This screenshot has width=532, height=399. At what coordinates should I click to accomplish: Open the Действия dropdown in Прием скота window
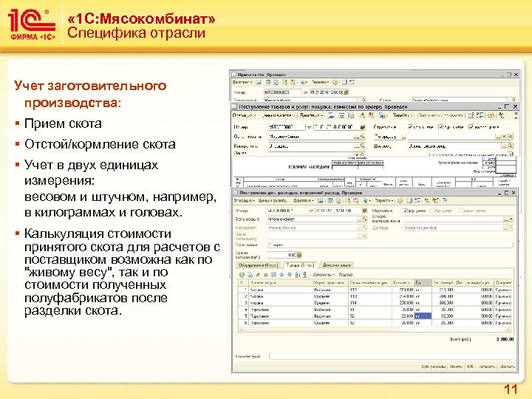pos(242,83)
